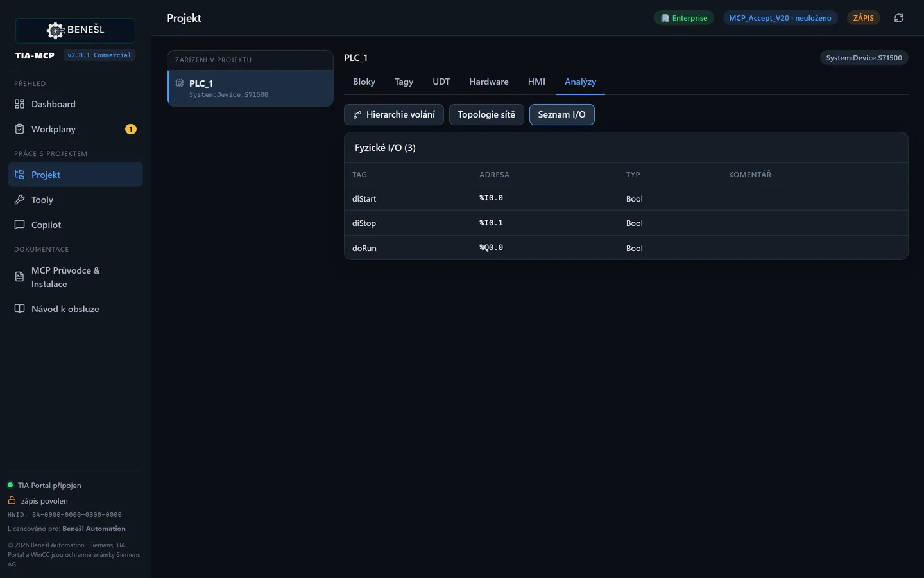The height and width of the screenshot is (578, 924).
Task: Open the Copilot page
Action: pos(75,225)
